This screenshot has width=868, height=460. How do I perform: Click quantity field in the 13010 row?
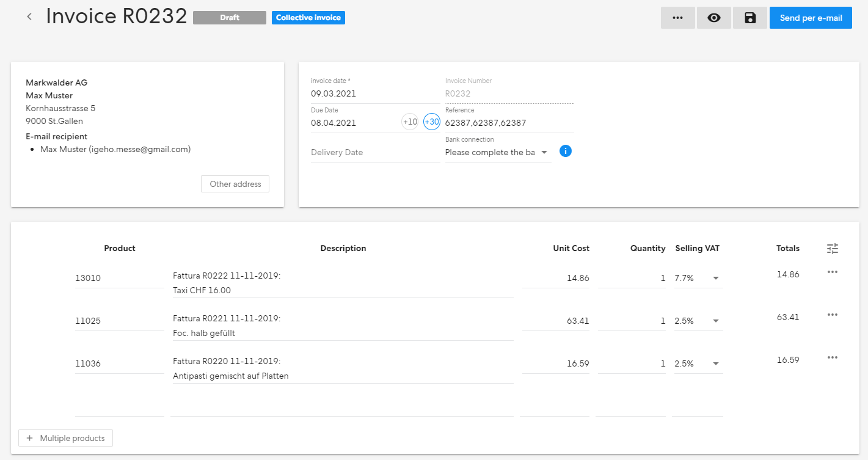[x=632, y=279]
